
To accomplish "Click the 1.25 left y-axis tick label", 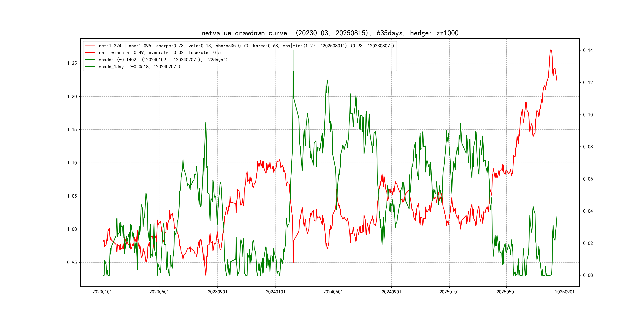I will tap(72, 63).
